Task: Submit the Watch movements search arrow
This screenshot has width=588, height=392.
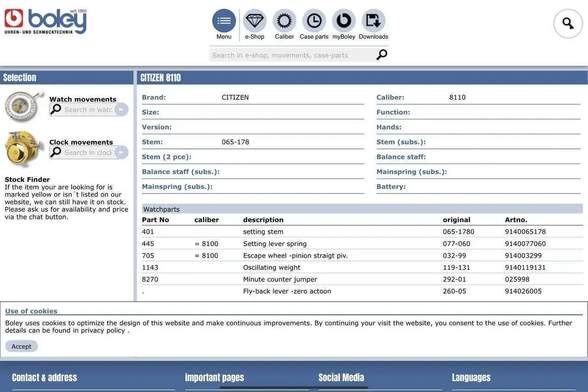Action: coord(121,109)
